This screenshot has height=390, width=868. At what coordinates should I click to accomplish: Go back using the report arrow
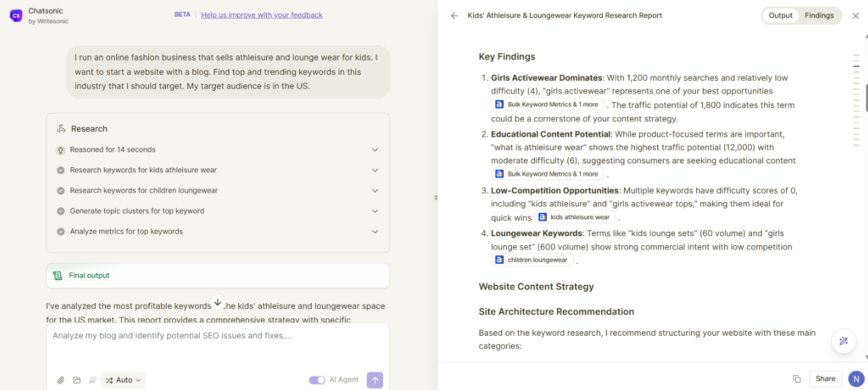454,16
